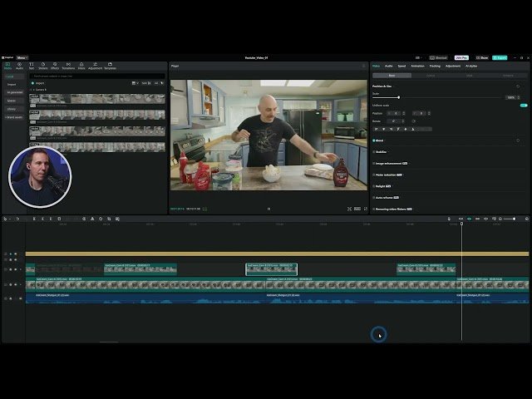Expand Brand assets in the media sidebar
Screen dimensions: 532x399
pyautogui.click(x=14, y=117)
